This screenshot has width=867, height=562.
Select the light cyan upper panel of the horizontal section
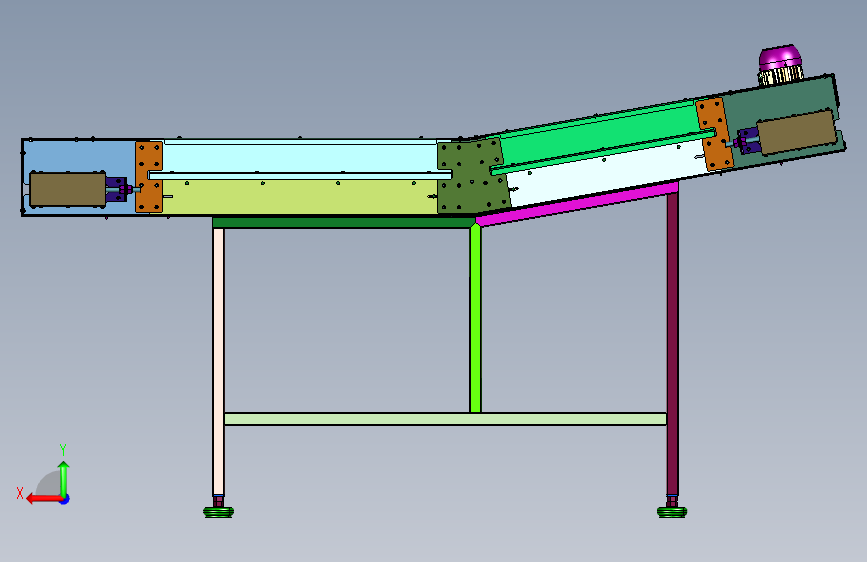(300, 158)
